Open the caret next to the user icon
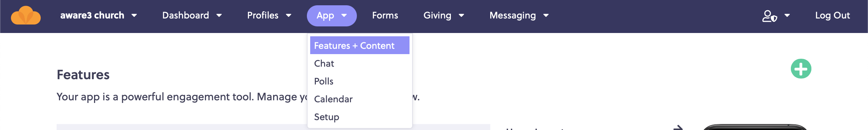Screen dimensions: 868x130 tap(787, 16)
